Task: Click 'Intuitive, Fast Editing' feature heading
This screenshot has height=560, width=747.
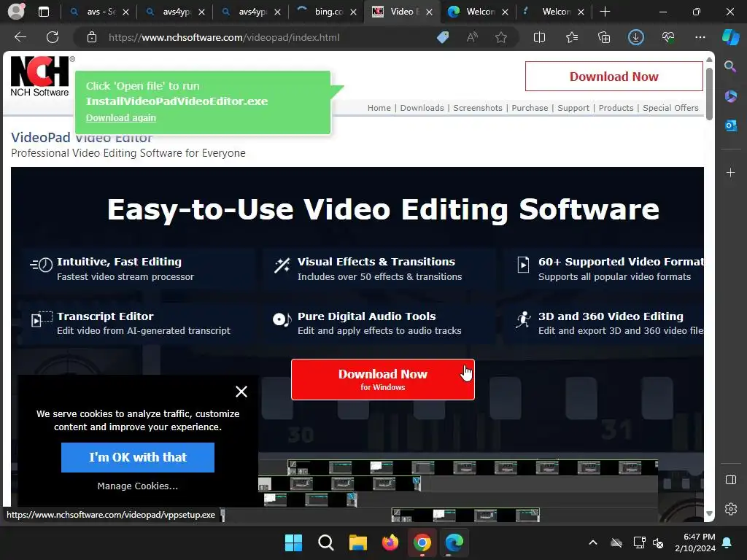Action: click(x=119, y=262)
